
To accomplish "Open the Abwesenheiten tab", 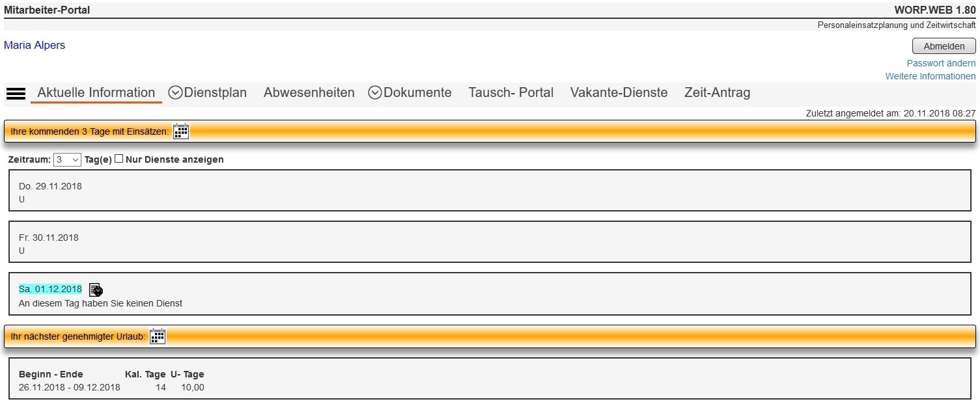I will 309,92.
